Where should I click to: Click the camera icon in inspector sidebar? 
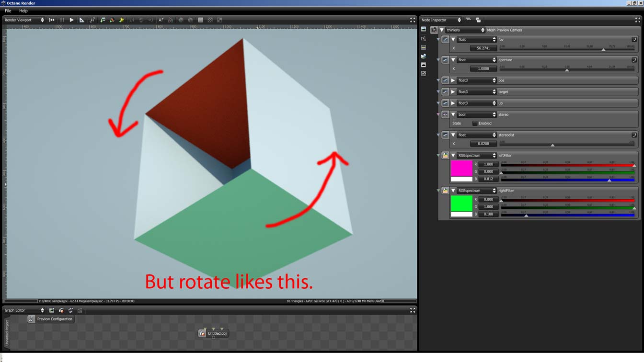click(x=423, y=39)
